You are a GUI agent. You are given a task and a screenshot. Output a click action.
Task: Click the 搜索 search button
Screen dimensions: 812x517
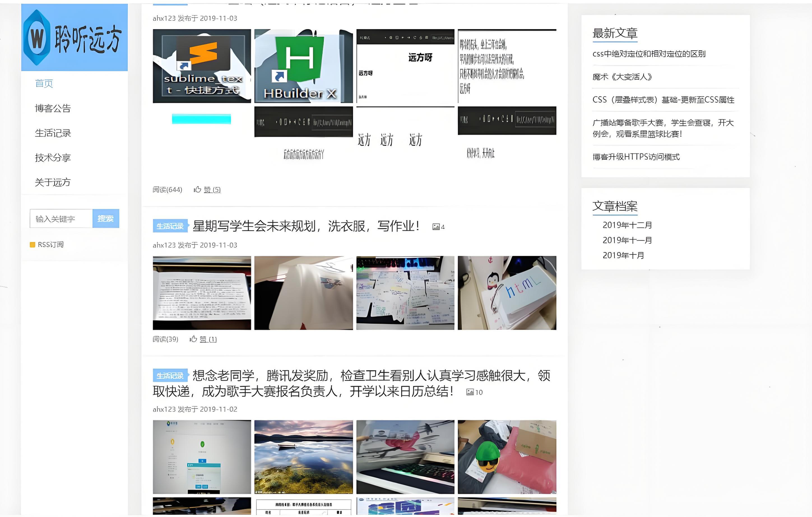pos(106,218)
